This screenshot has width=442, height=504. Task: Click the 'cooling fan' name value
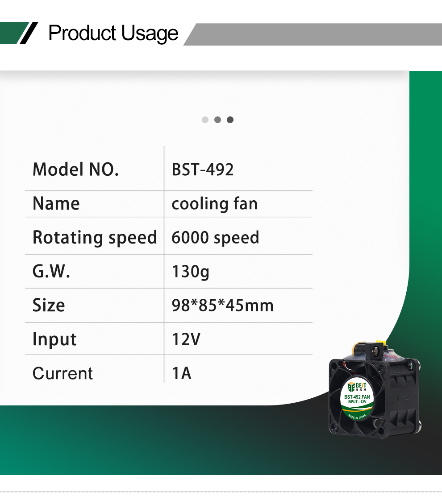(215, 204)
